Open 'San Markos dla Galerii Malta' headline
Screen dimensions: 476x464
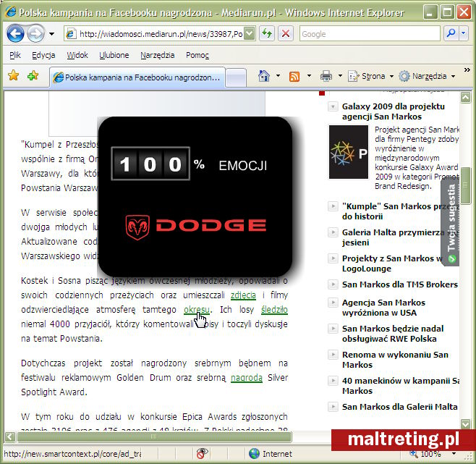tap(399, 407)
